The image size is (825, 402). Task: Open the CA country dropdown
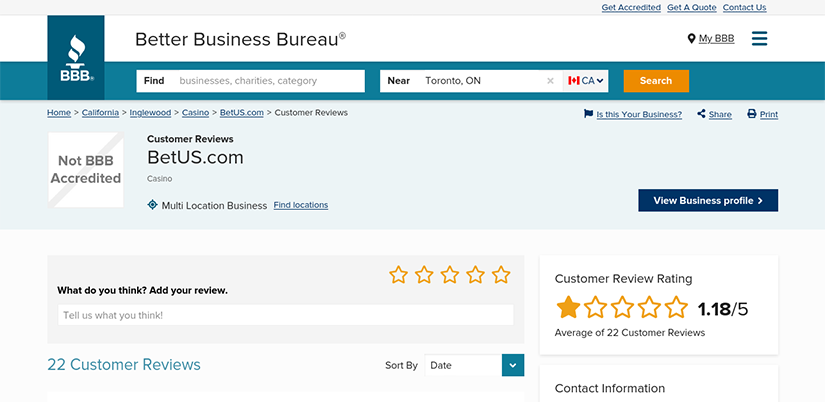[586, 81]
